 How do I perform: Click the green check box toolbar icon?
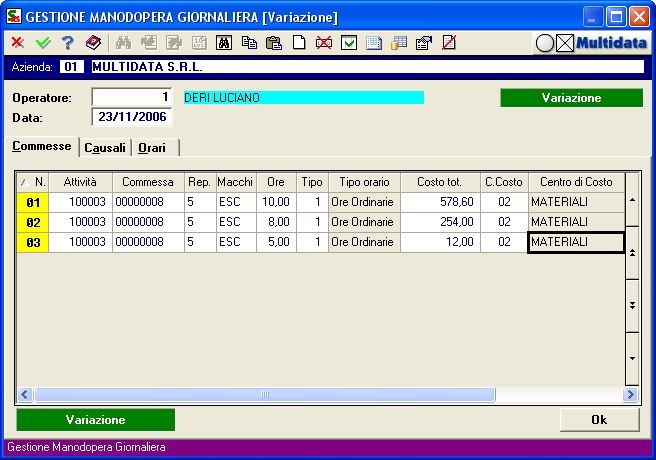coord(348,43)
